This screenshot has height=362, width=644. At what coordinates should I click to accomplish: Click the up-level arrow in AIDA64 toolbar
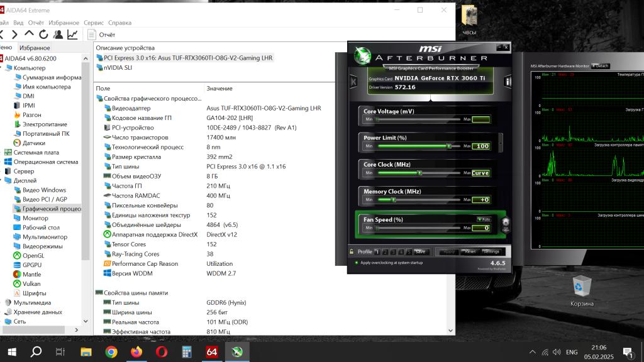(x=29, y=34)
